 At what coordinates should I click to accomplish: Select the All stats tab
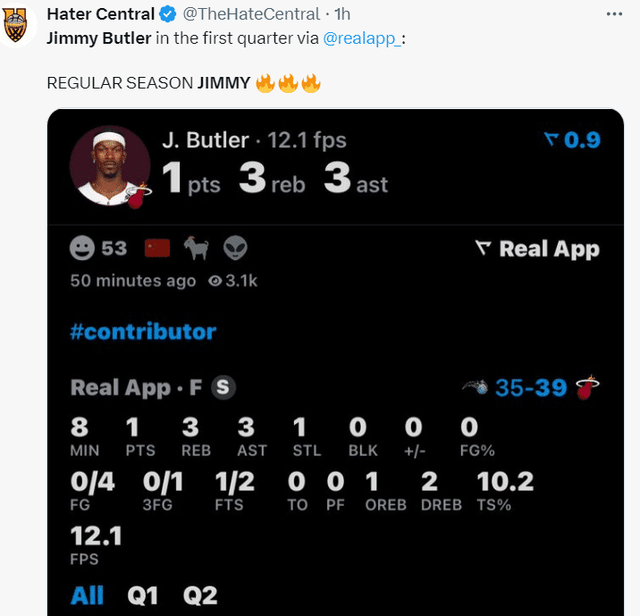87,596
